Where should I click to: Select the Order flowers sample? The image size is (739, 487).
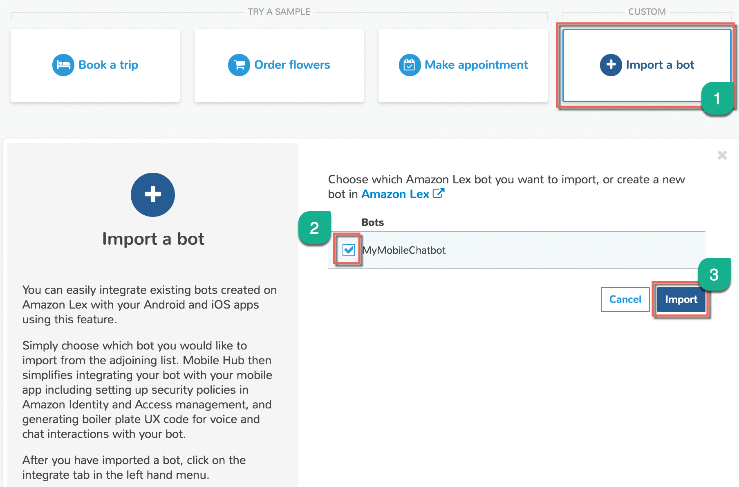coord(279,65)
